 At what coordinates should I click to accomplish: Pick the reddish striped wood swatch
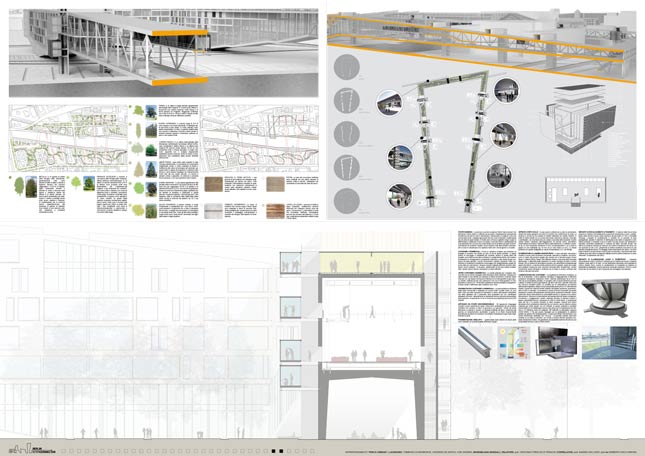tap(275, 211)
